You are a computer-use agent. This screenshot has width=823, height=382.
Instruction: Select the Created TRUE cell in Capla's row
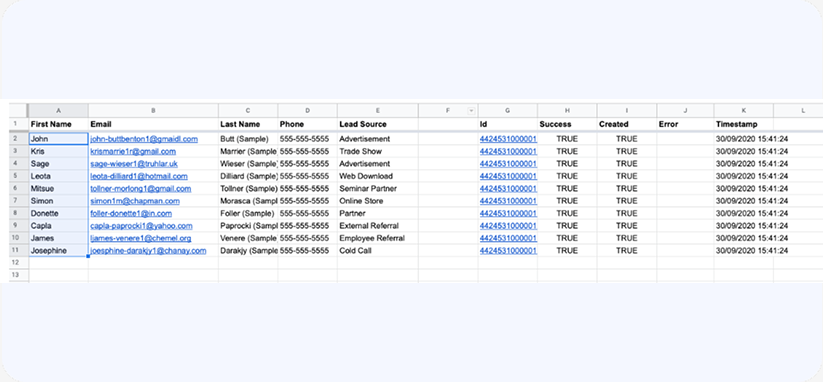coord(627,226)
